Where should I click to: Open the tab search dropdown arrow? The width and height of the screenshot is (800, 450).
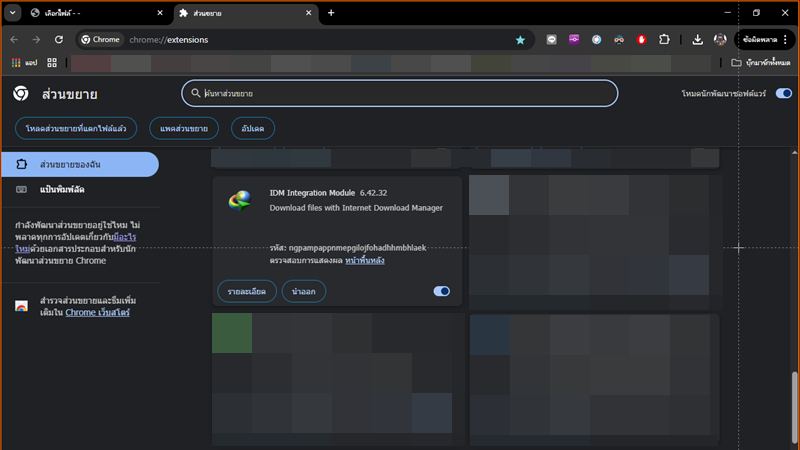click(x=12, y=13)
